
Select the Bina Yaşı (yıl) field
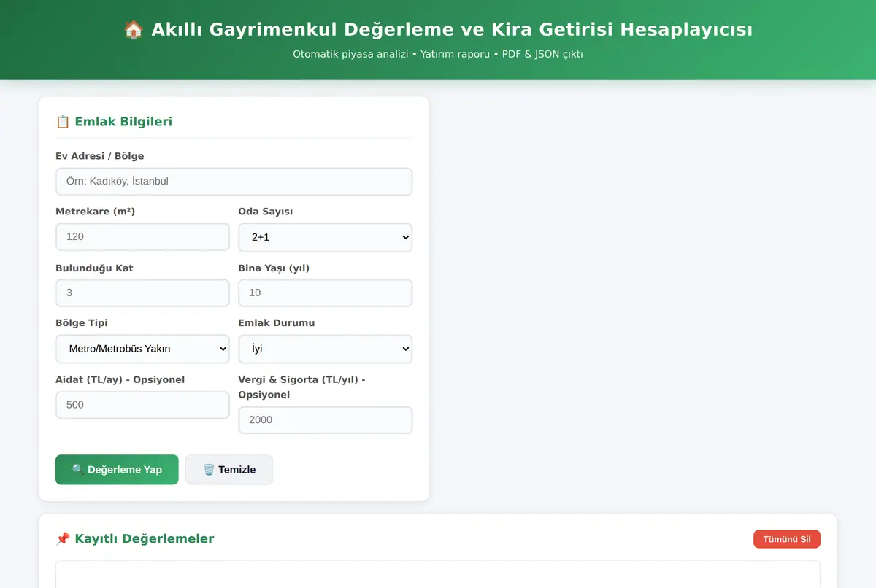click(325, 293)
